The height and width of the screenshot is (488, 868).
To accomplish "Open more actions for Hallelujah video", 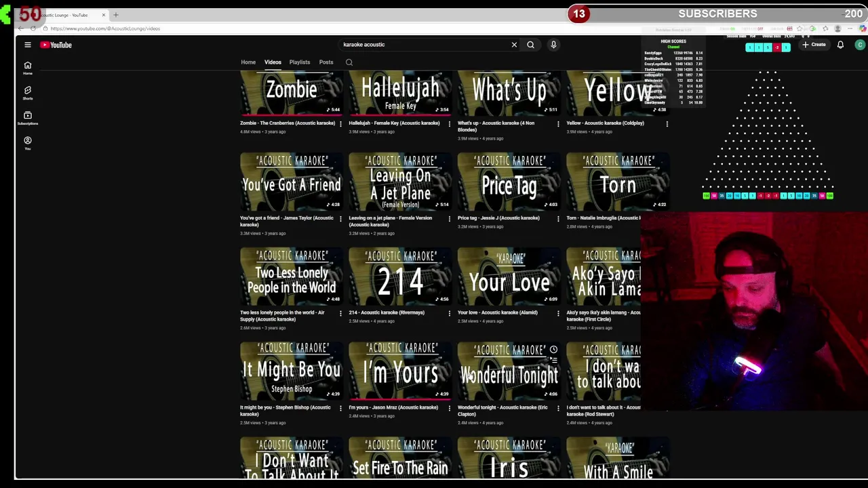I will click(449, 124).
